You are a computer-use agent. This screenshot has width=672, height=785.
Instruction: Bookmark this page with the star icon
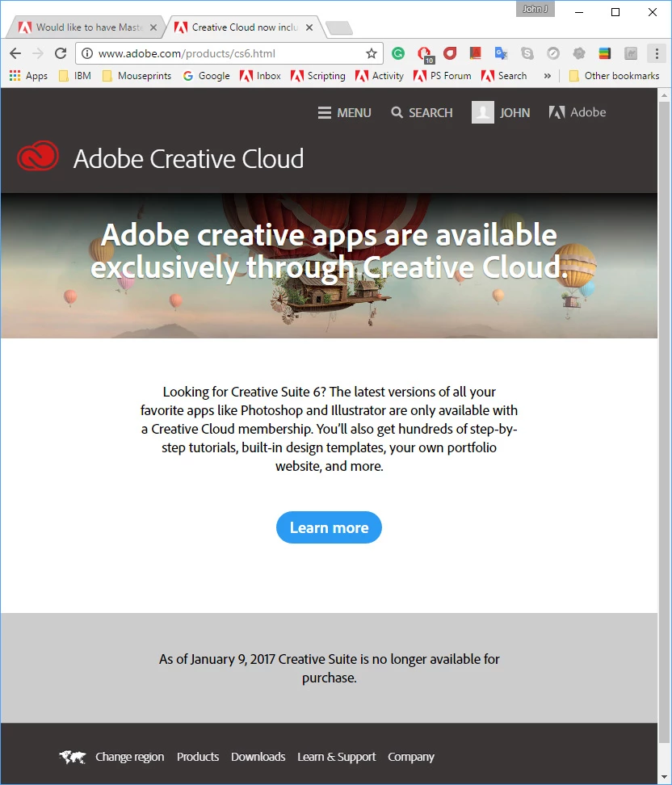click(x=371, y=53)
